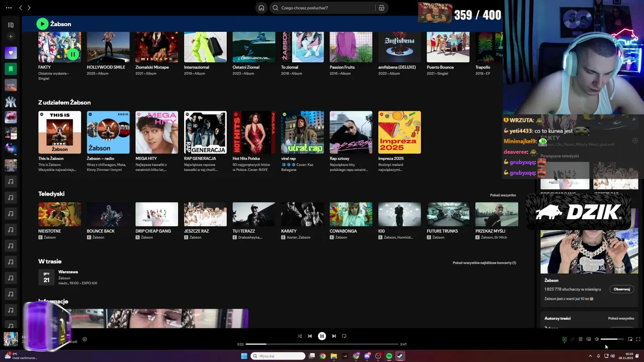
Task: Open the play queue icon
Action: [580, 339]
